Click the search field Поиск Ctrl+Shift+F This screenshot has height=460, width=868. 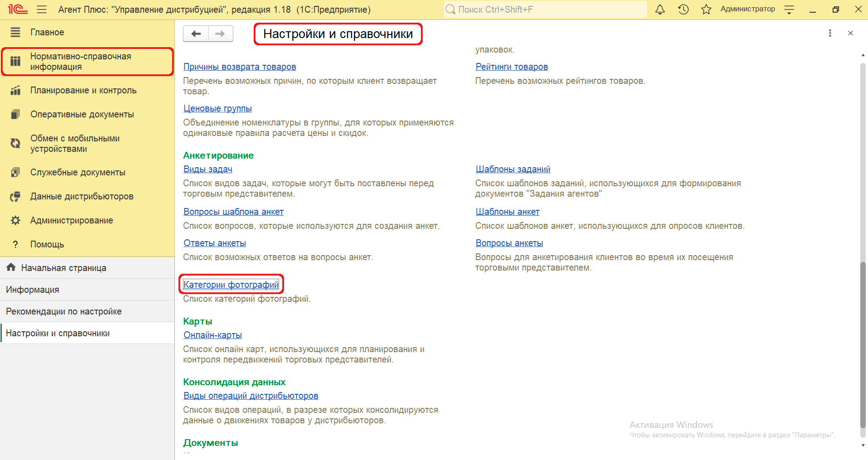(x=545, y=9)
